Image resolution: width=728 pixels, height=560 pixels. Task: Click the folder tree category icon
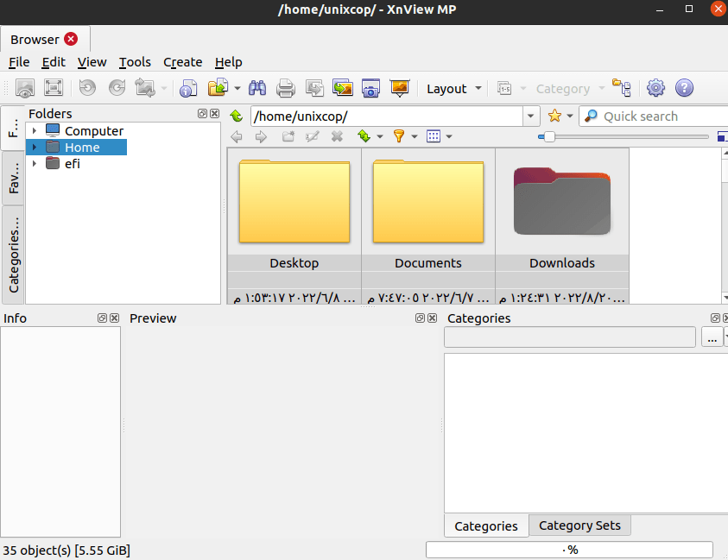[621, 88]
